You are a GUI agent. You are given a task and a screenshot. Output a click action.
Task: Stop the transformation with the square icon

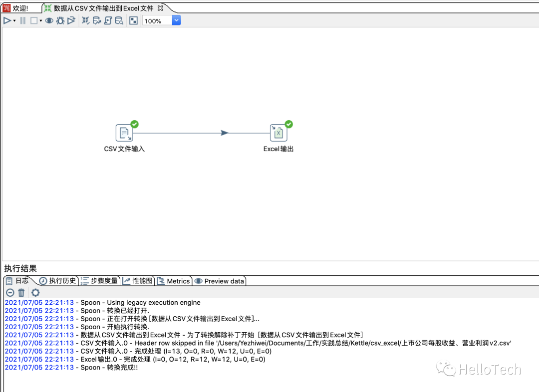point(34,20)
